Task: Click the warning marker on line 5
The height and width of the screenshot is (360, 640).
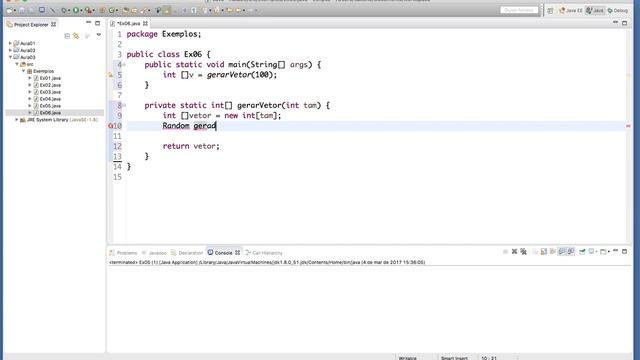Action: pos(111,75)
